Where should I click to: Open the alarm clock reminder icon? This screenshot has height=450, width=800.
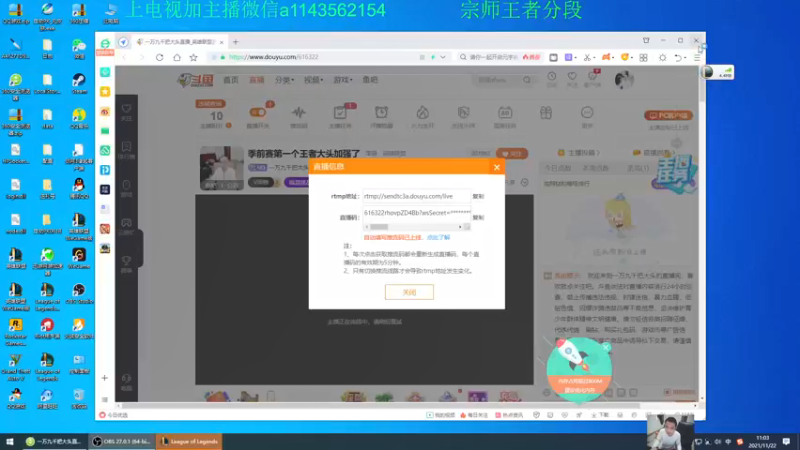coord(381,113)
